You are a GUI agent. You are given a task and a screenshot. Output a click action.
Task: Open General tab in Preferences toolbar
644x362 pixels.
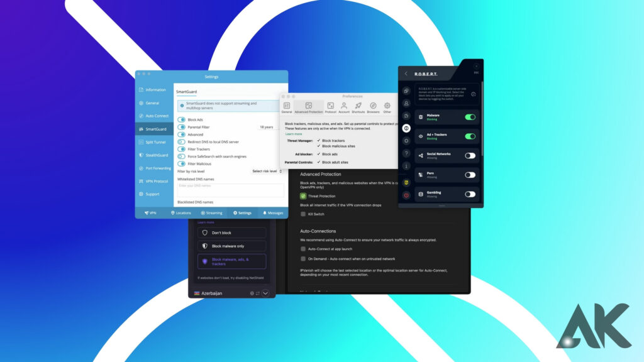point(287,107)
